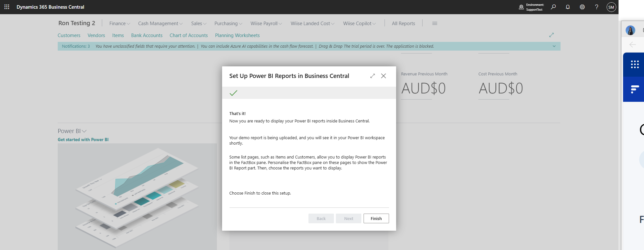Click the Power BI sample report image

(x=137, y=197)
